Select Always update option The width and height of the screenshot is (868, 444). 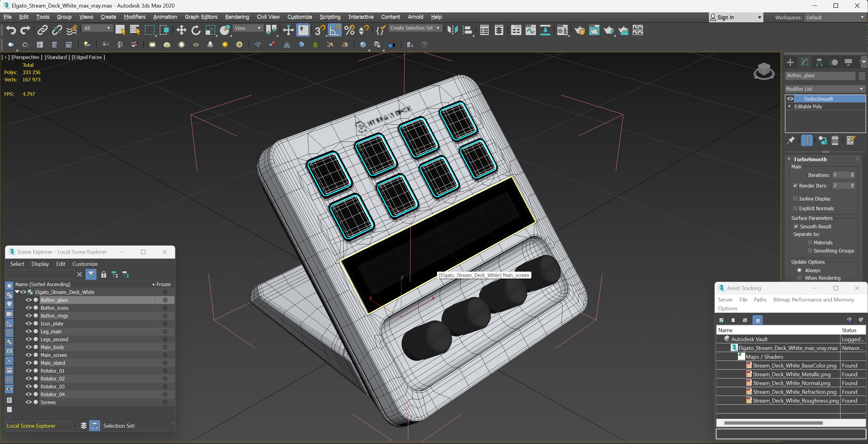point(800,270)
